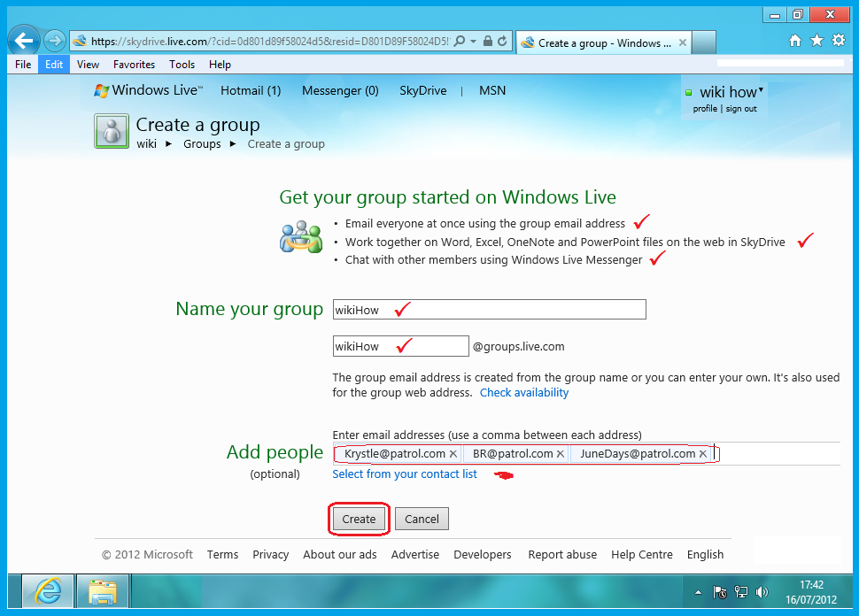The height and width of the screenshot is (616, 859).
Task: Open Messenger (0) link
Action: pyautogui.click(x=340, y=90)
